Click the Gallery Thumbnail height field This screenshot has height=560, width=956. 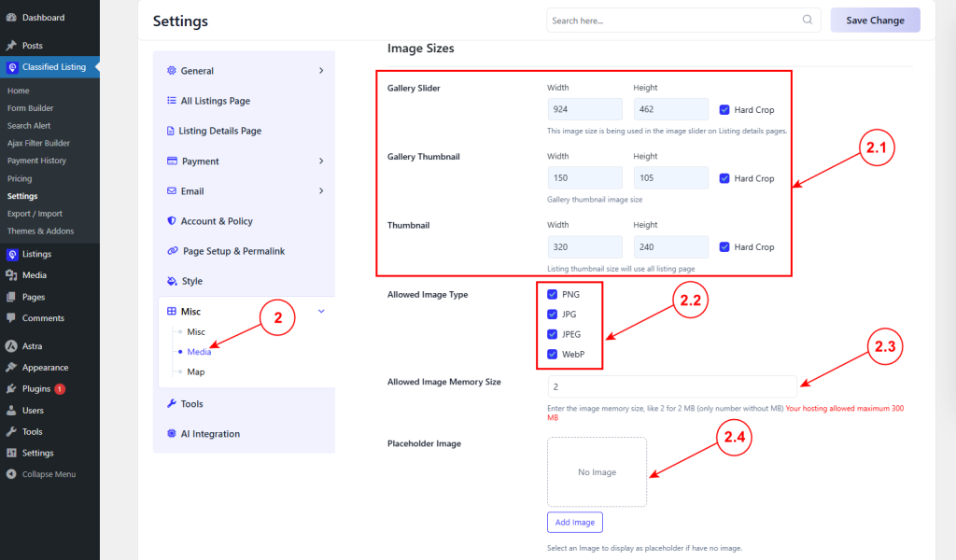(670, 178)
